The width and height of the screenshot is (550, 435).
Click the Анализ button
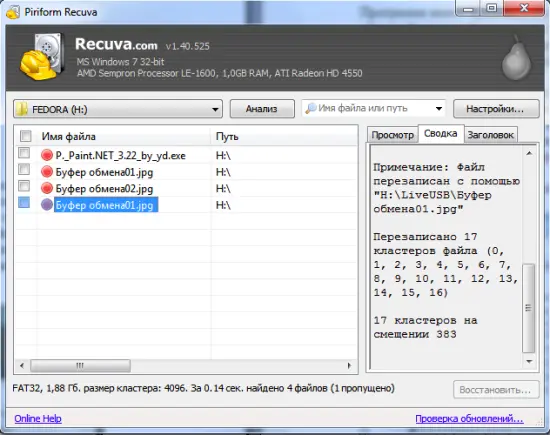pyautogui.click(x=262, y=109)
